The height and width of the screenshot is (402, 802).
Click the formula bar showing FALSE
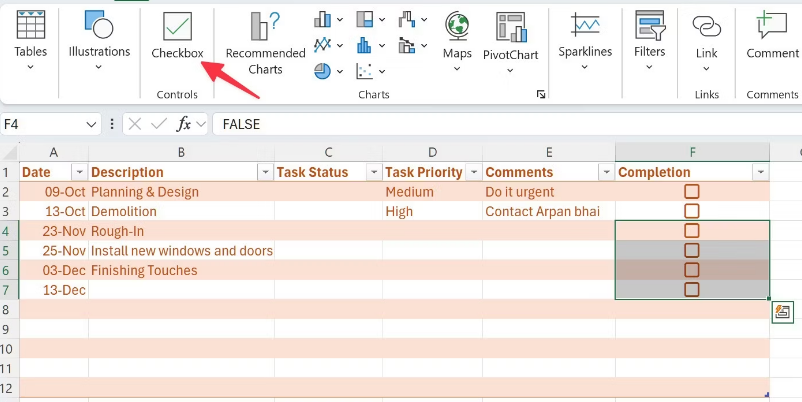pos(506,124)
